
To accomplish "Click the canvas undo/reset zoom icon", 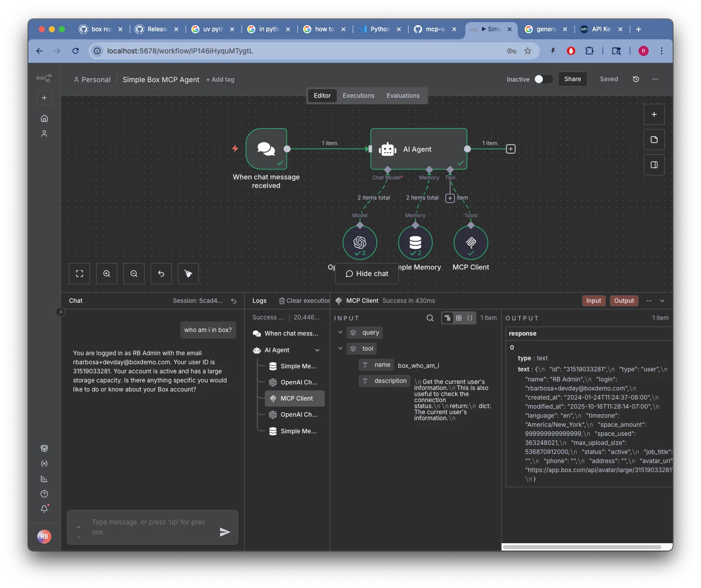I will coord(161,274).
